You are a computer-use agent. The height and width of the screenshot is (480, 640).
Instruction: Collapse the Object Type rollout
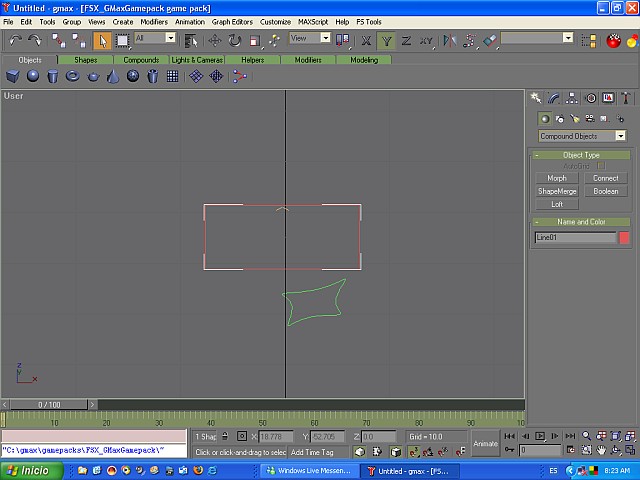580,155
